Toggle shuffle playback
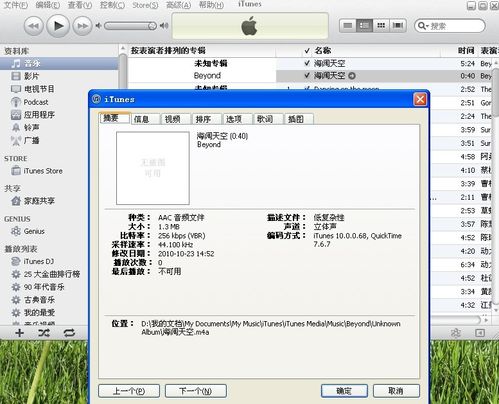This screenshot has height=404, width=499. click(x=44, y=333)
